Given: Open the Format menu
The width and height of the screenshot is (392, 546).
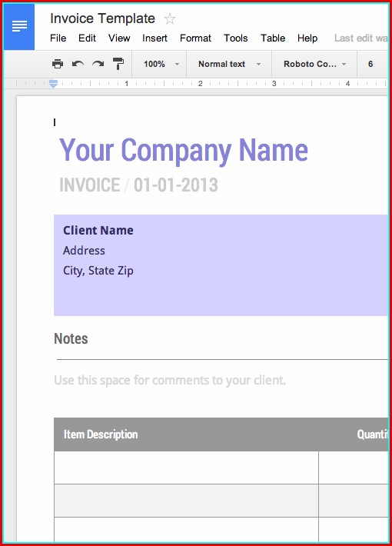Looking at the screenshot, I should pyautogui.click(x=196, y=38).
